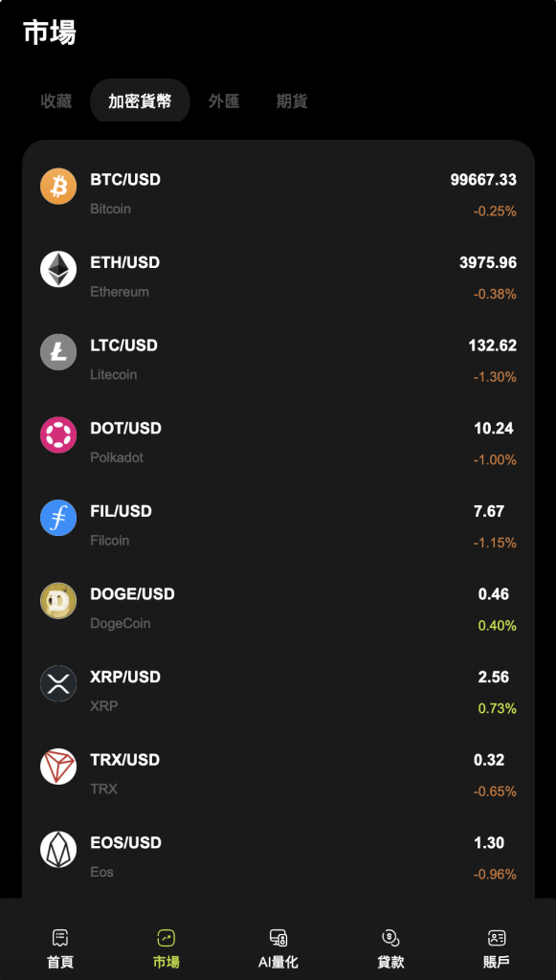The image size is (556, 980).
Task: Open the 貸款 loans section
Action: click(389, 947)
